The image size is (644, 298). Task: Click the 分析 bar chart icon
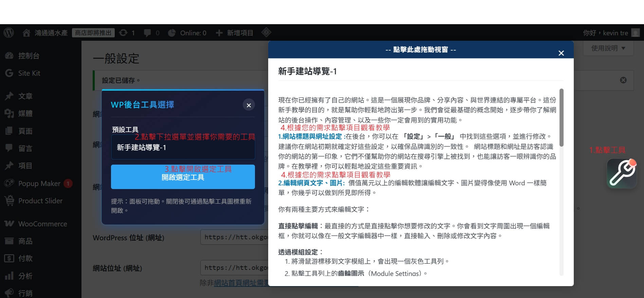coord(9,276)
